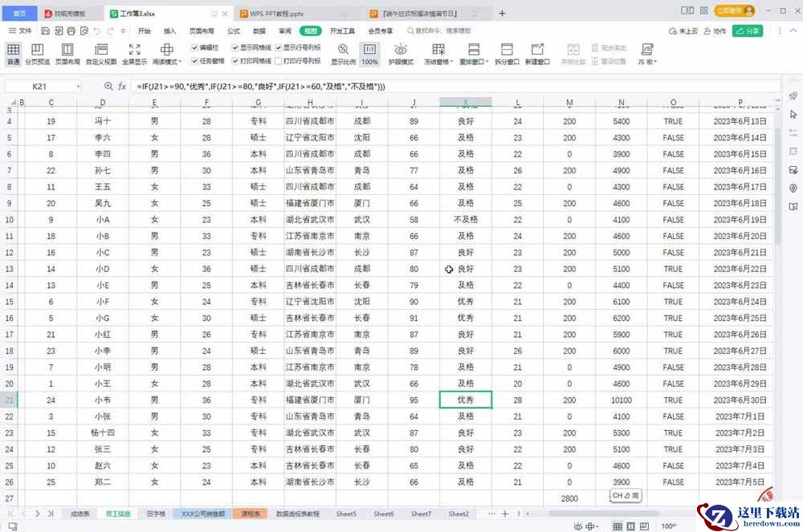Image resolution: width=803 pixels, height=532 pixels.
Task: Enable Print Row/Column Headers (打印行号列标) checkbox
Action: [279, 61]
